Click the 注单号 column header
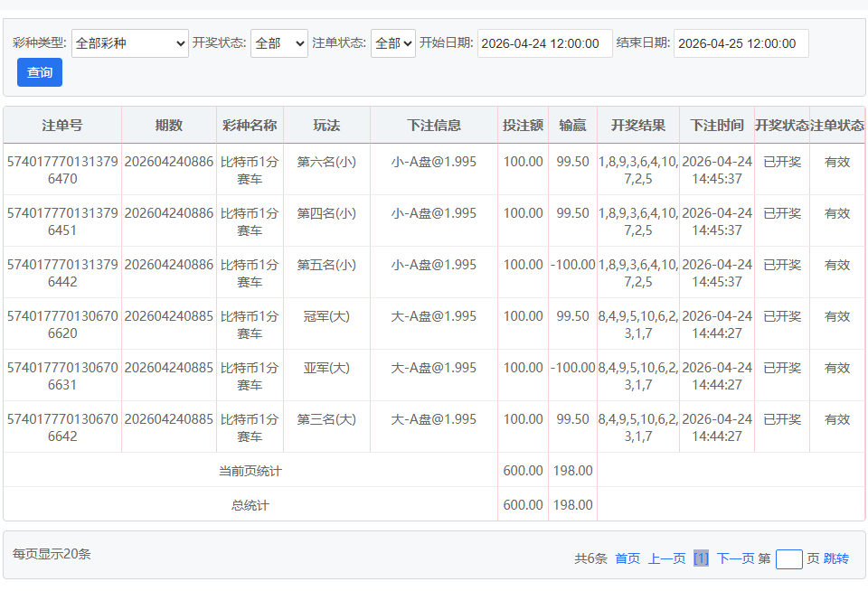Screen dimensions: 868x591 coord(62,125)
